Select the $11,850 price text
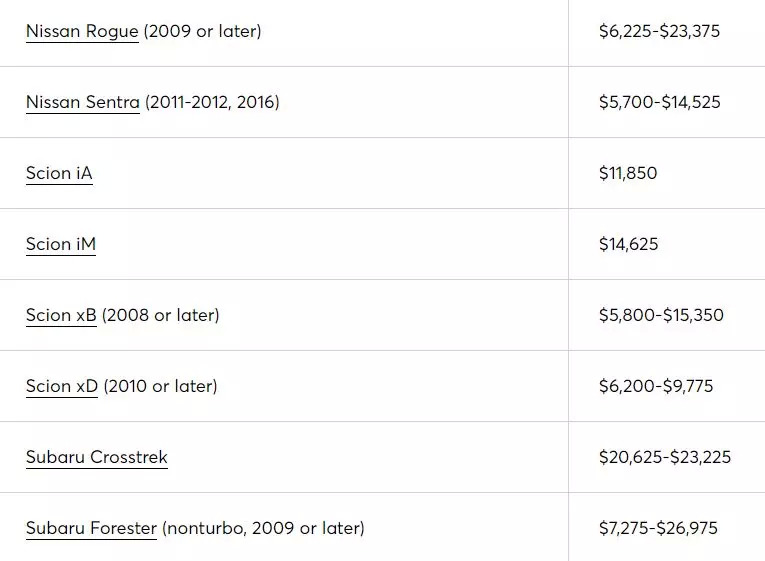This screenshot has height=561, width=765. (628, 173)
